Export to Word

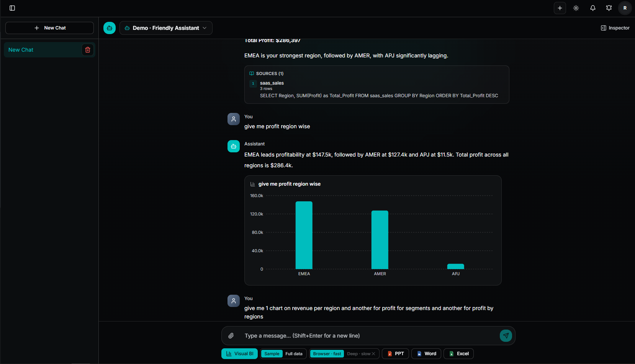[x=427, y=354]
